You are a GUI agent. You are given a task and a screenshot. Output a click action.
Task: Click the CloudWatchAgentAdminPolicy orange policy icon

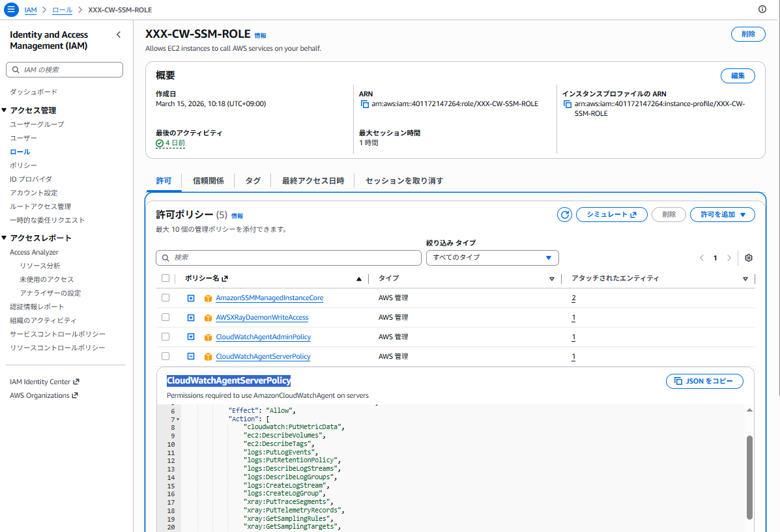(x=208, y=337)
